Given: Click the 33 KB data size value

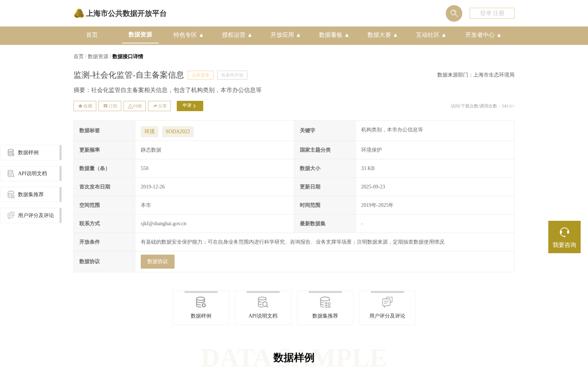Looking at the screenshot, I should [368, 168].
